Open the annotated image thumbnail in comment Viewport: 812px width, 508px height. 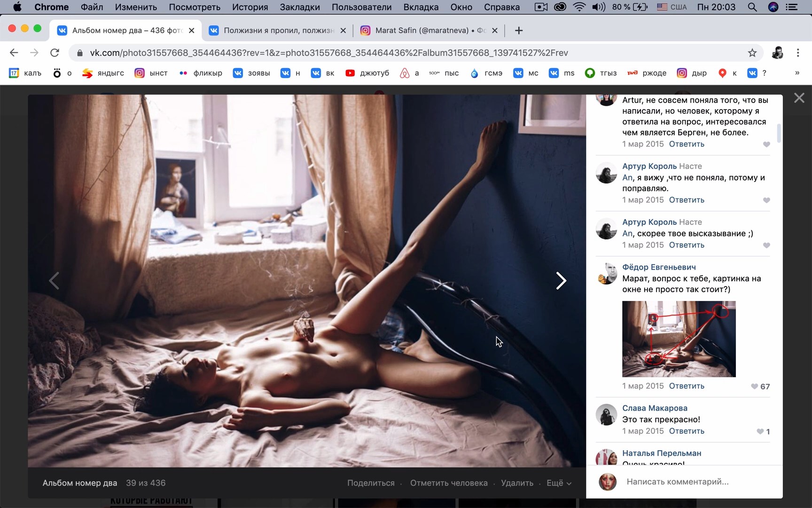click(x=679, y=339)
